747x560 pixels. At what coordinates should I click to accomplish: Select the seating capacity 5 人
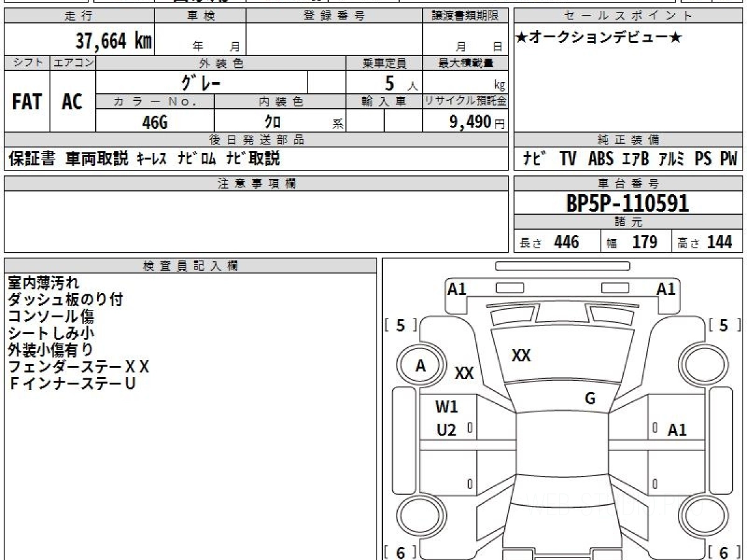point(401,83)
